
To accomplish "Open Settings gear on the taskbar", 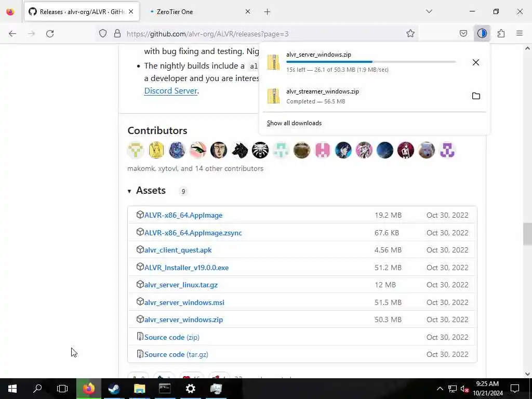I will (x=190, y=389).
